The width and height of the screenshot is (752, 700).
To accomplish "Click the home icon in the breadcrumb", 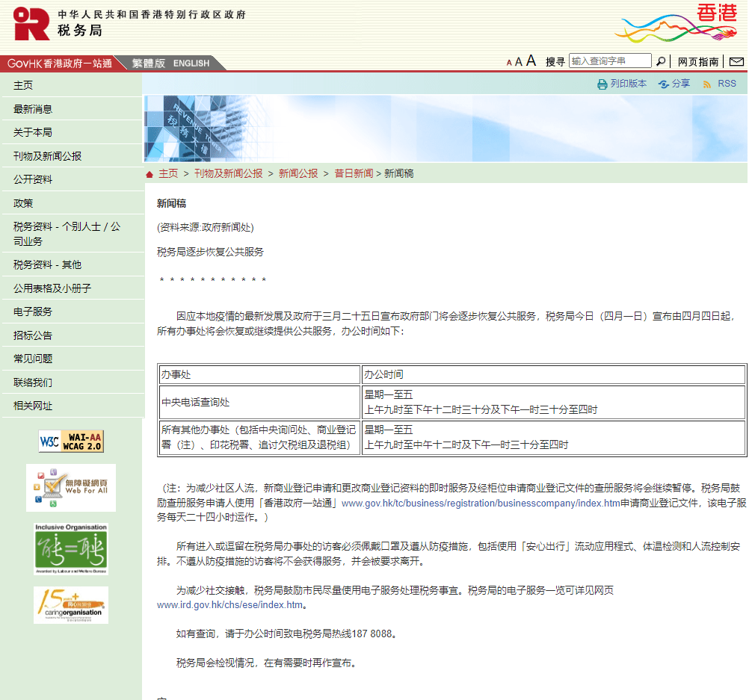I will tap(149, 173).
